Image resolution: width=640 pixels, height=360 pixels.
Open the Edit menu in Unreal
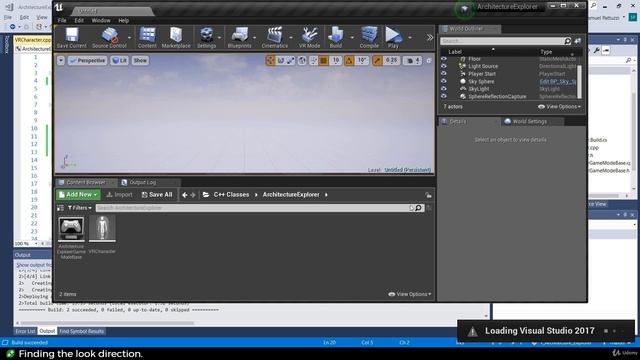click(x=79, y=20)
